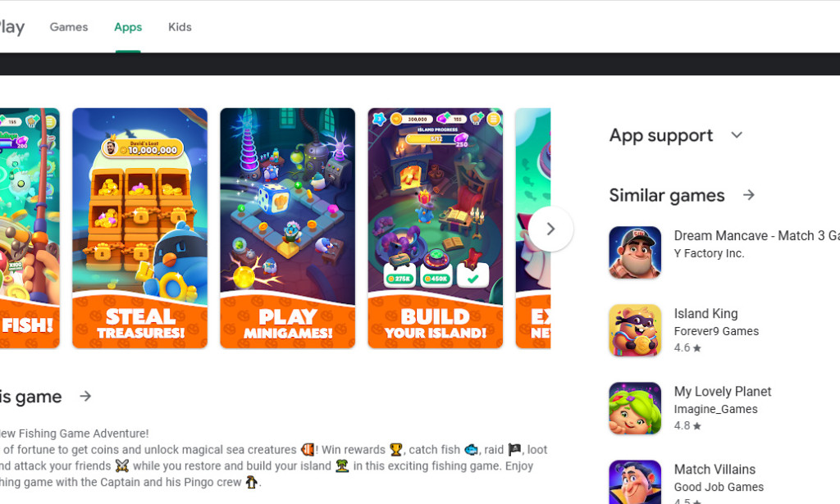Click the Google Play logo
This screenshot has width=840, height=504.
pos(11,27)
